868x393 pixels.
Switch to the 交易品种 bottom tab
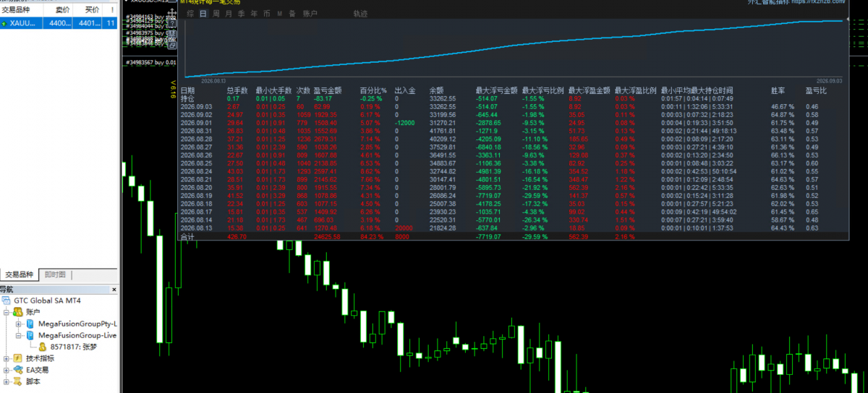click(20, 275)
